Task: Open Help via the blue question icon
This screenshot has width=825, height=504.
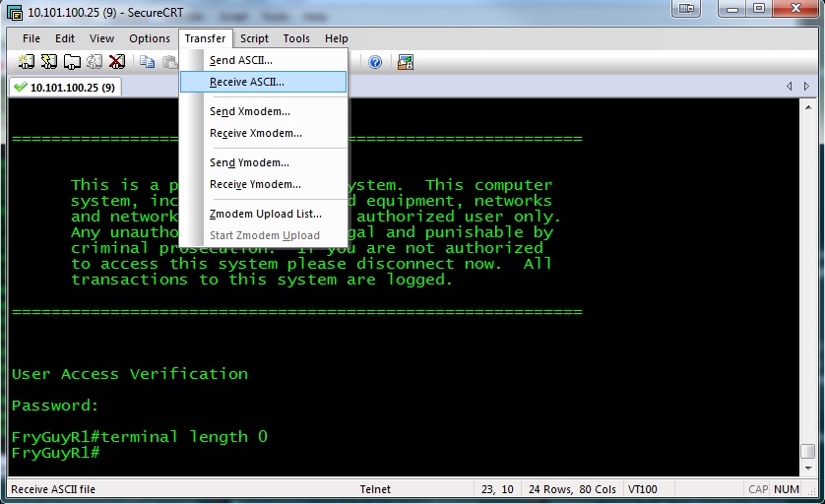Action: (375, 62)
